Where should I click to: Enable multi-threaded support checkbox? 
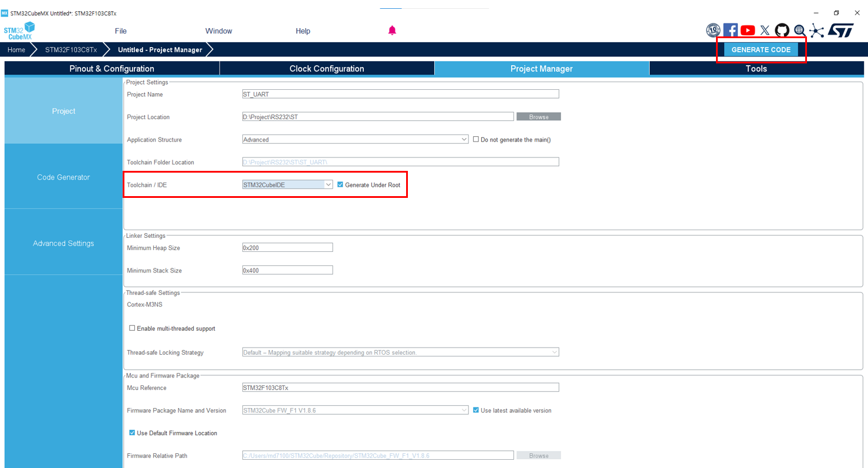(x=132, y=328)
